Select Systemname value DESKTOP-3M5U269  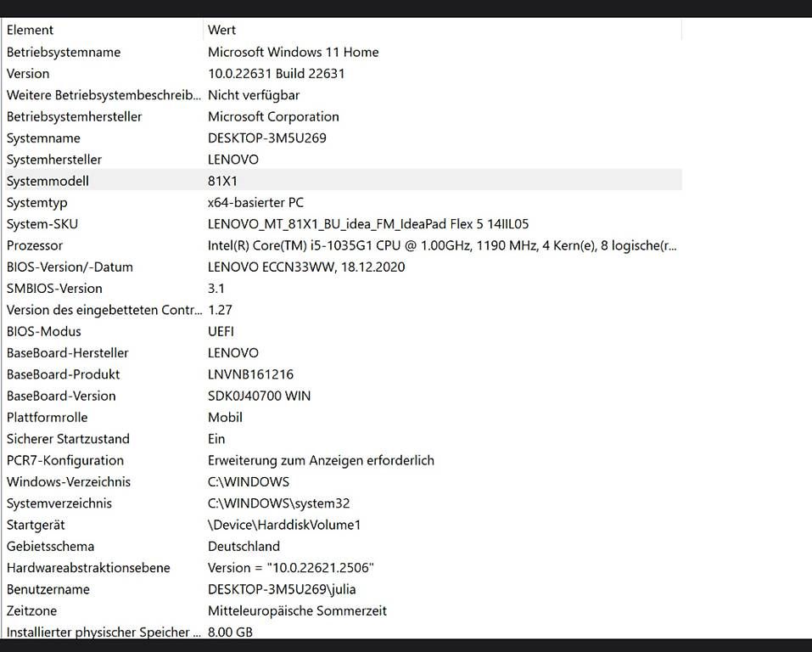click(x=267, y=138)
